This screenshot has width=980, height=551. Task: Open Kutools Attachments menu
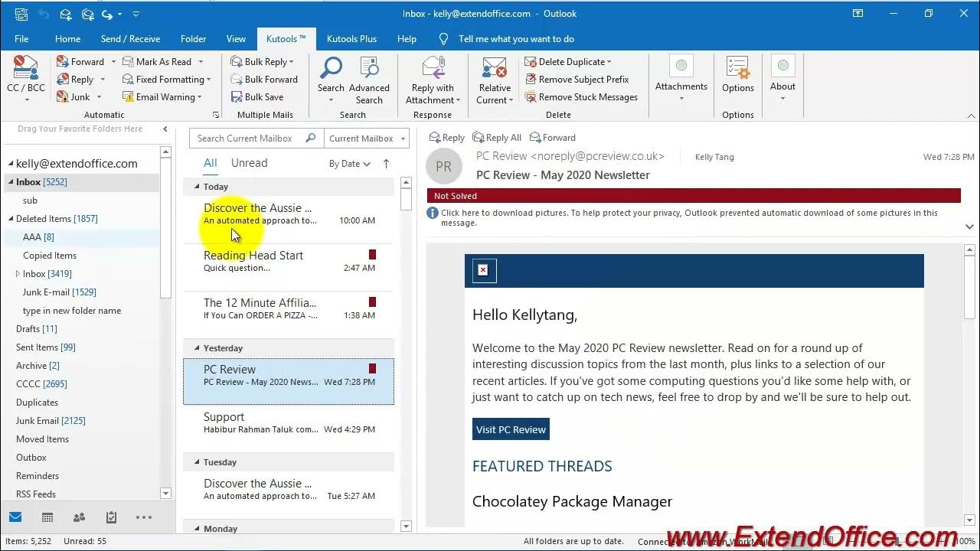681,79
